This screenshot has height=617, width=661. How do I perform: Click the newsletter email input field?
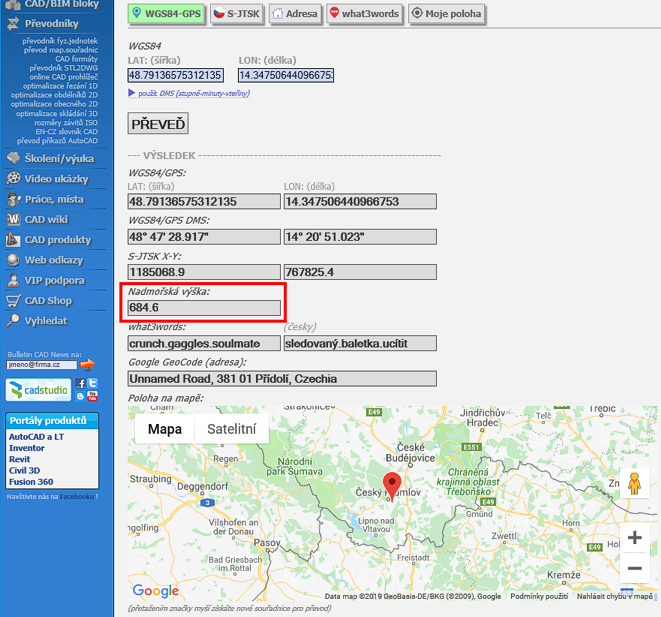41,365
